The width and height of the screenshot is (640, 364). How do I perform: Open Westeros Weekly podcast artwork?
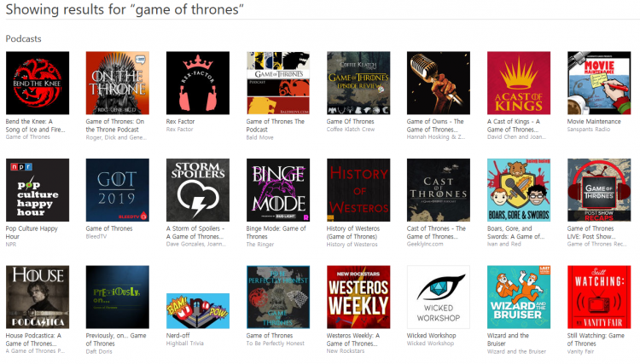(358, 298)
